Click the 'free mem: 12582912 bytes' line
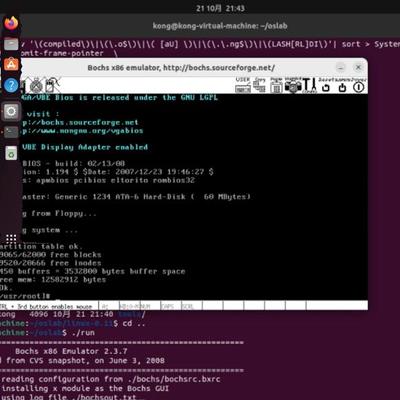 tap(53, 280)
